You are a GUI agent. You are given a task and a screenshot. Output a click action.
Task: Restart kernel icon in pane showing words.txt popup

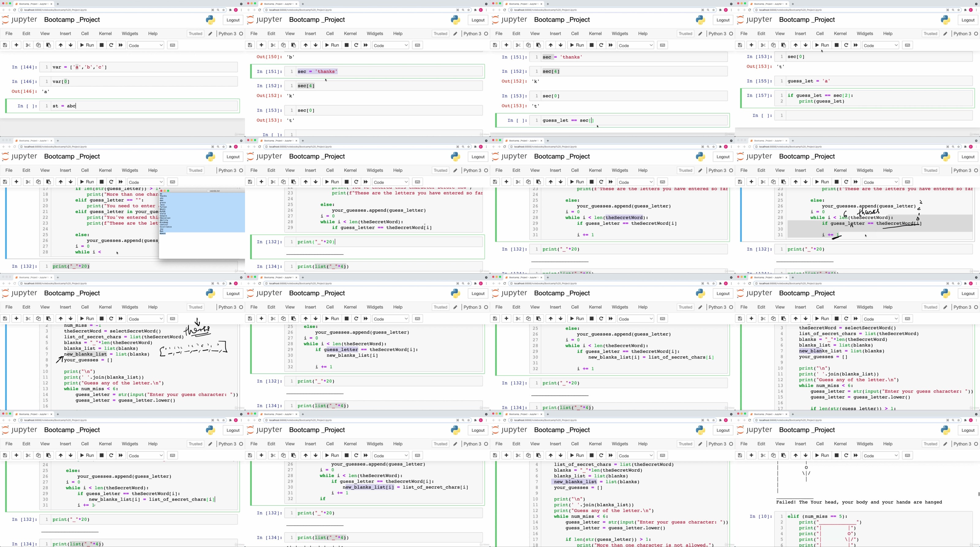point(111,182)
